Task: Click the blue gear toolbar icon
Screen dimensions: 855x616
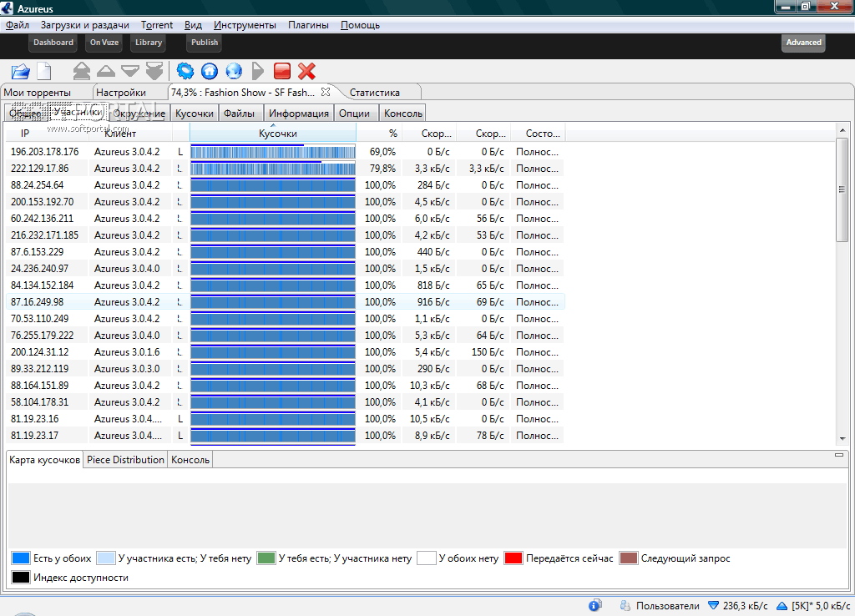Action: click(x=185, y=71)
